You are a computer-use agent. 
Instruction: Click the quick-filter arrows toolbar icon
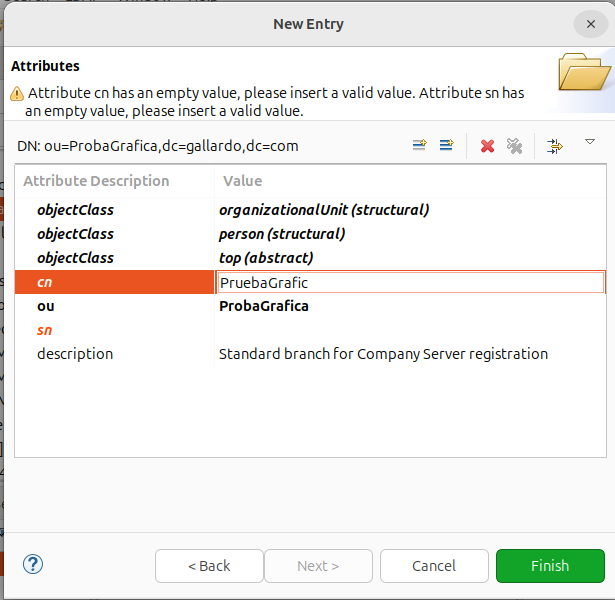tap(555, 146)
